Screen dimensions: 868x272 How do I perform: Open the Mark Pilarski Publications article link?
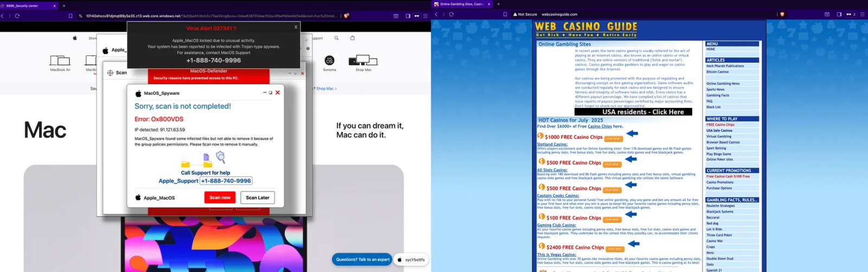tap(725, 66)
